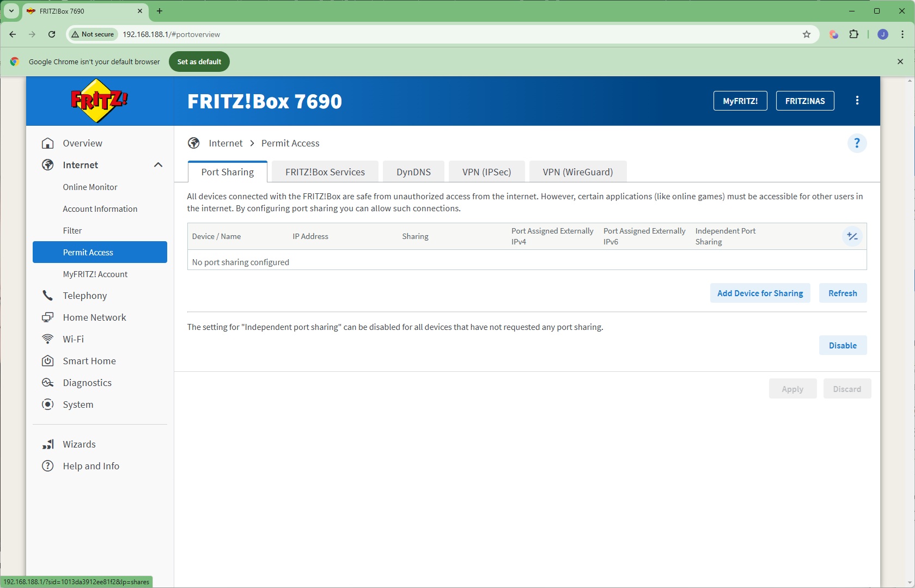Click the Overview house icon

(48, 143)
